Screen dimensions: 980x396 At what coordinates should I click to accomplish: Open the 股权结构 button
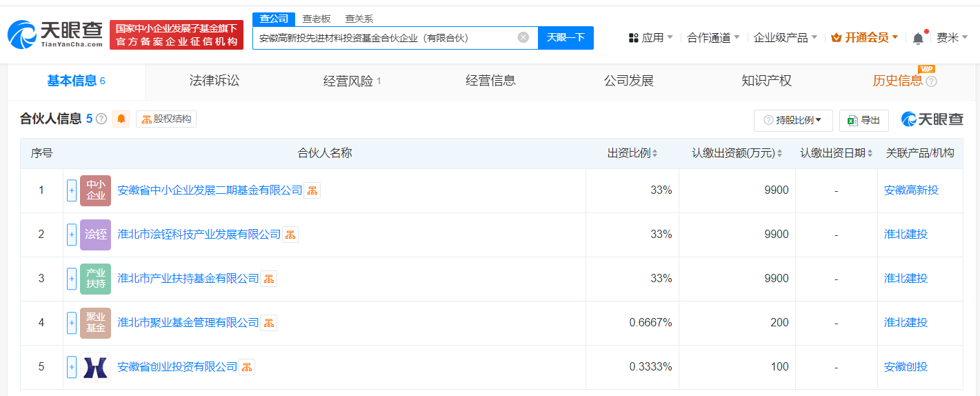[166, 119]
